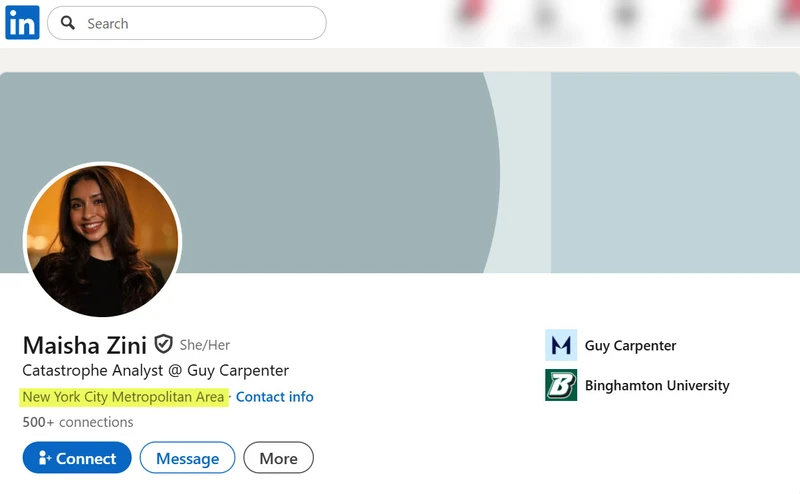This screenshot has height=494, width=800.
Task: Click the search magnifier icon
Action: pyautogui.click(x=67, y=22)
